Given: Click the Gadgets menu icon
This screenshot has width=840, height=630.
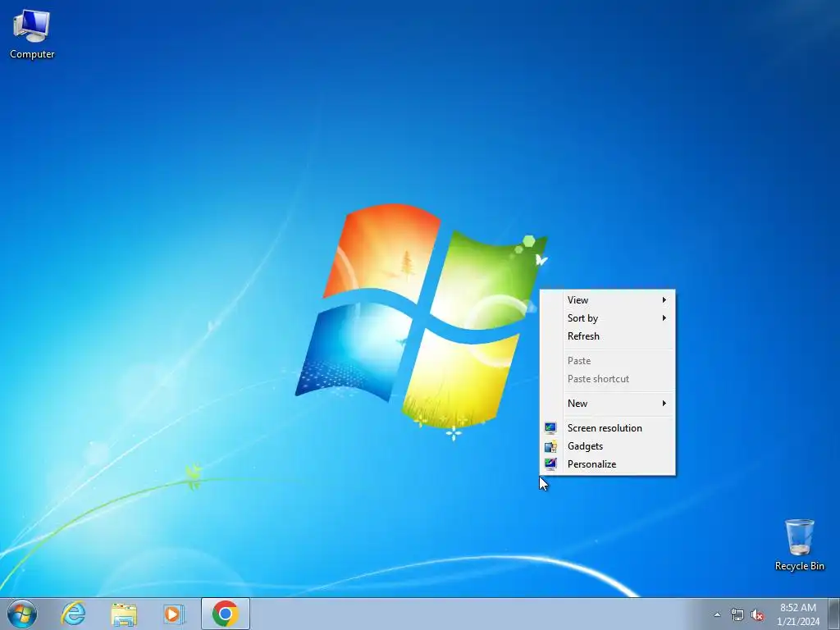Looking at the screenshot, I should point(550,446).
